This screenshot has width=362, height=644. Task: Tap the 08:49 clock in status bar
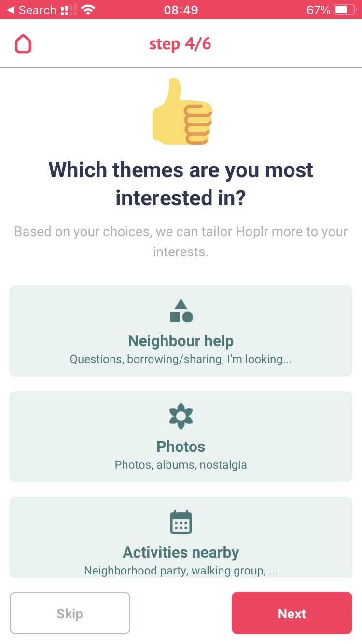pyautogui.click(x=181, y=10)
